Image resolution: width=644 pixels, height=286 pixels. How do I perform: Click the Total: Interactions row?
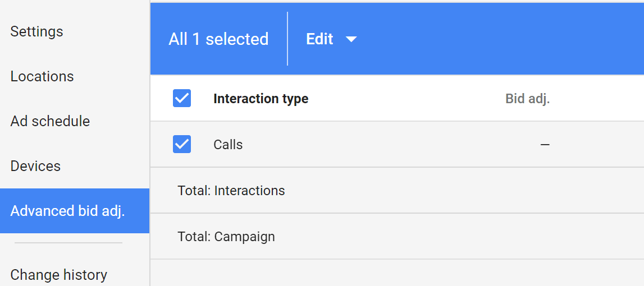(231, 191)
